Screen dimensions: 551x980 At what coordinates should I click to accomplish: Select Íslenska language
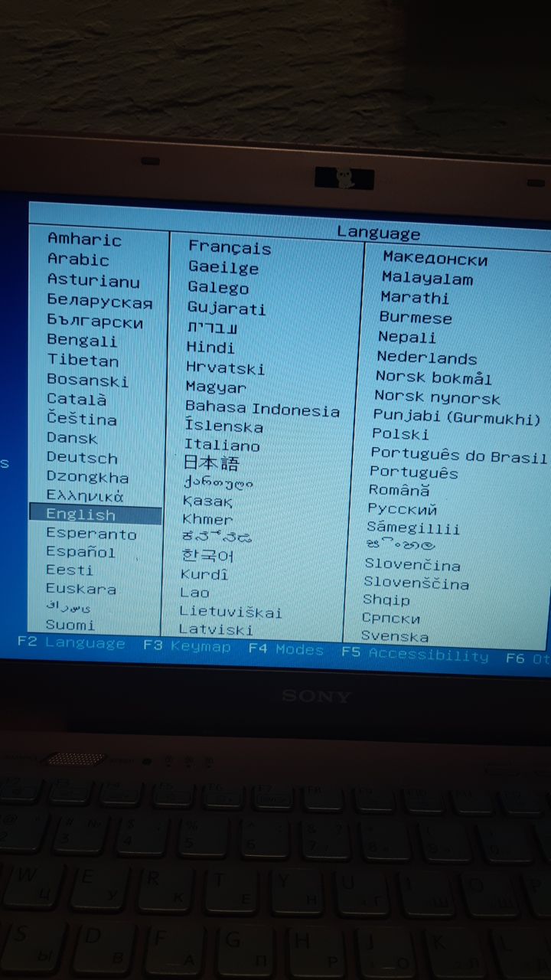click(223, 426)
